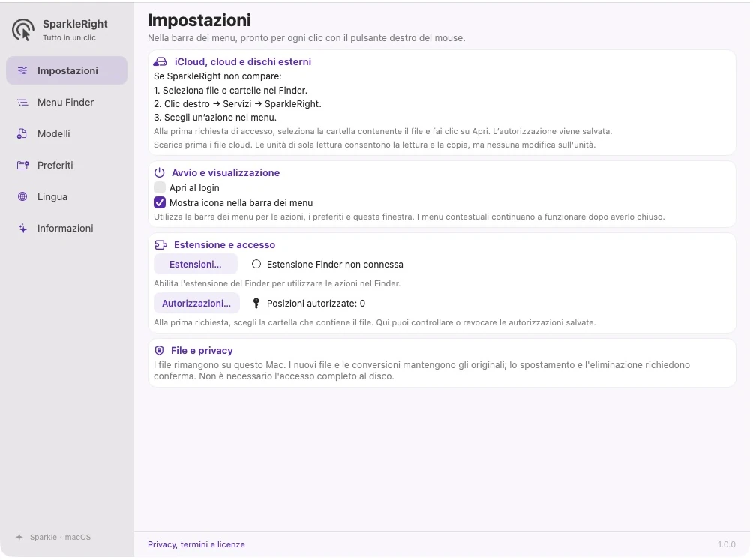
Task: Click the Tutto in un clic tagline
Action: (x=70, y=37)
